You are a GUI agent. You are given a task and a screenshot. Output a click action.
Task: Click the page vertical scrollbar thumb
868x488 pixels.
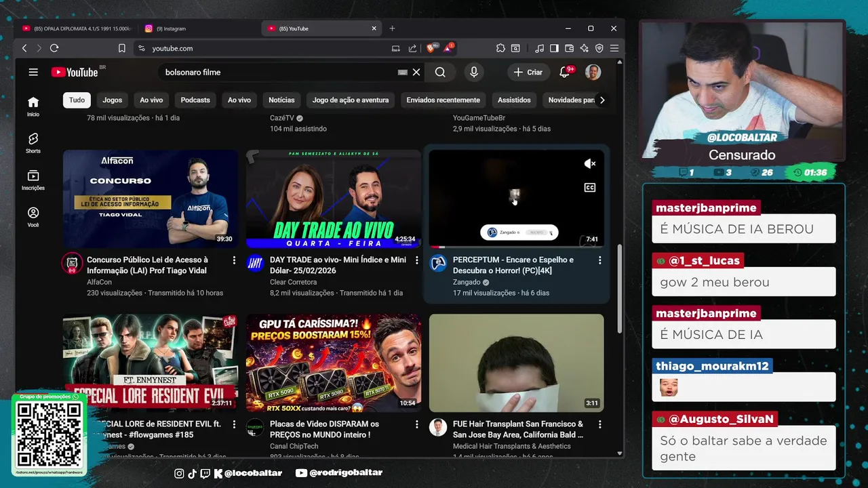click(x=620, y=289)
